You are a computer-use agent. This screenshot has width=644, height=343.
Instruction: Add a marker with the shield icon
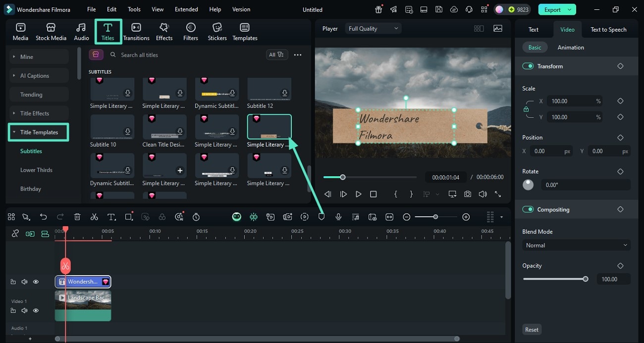pyautogui.click(x=322, y=217)
